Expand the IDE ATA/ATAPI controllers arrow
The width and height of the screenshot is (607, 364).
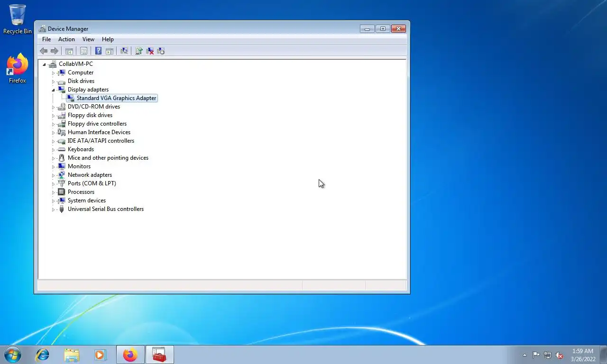click(x=53, y=141)
